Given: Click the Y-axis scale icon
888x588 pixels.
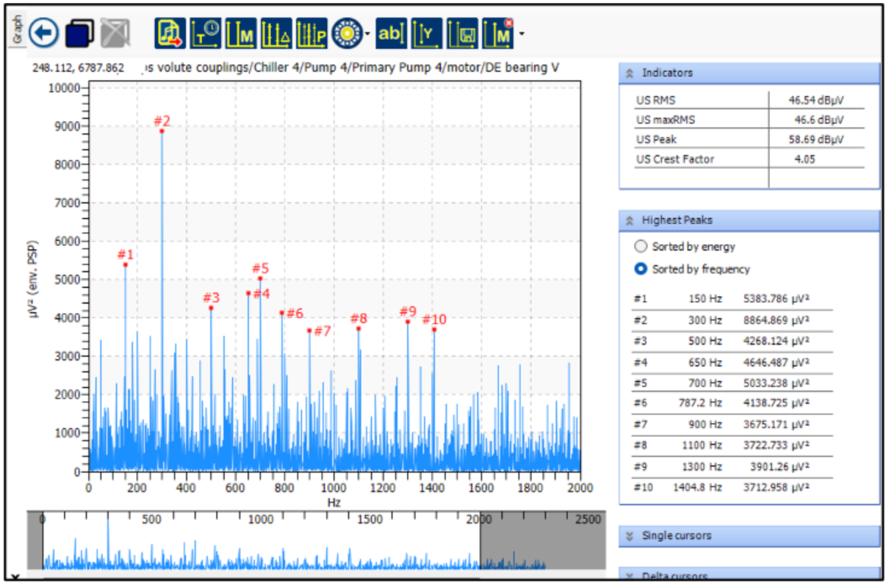Looking at the screenshot, I should 426,33.
